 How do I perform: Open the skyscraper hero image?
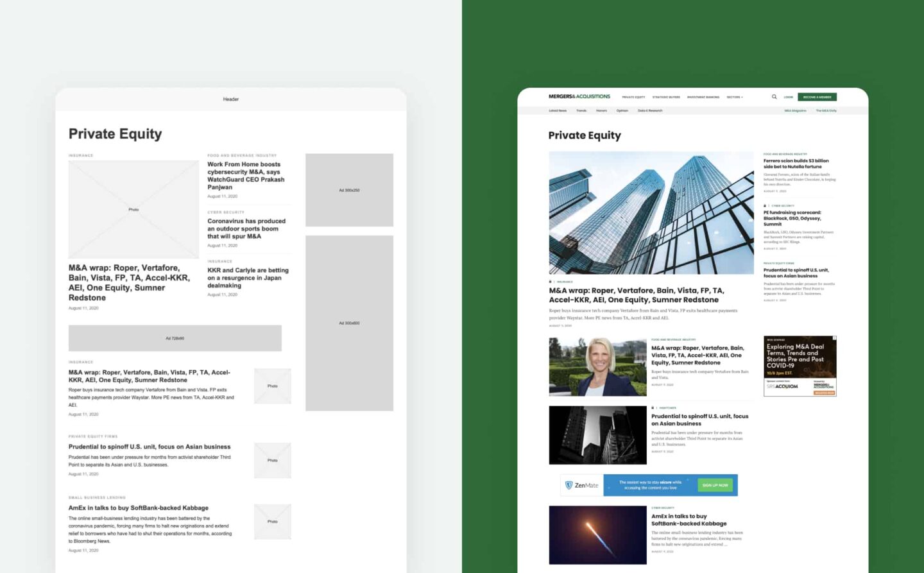[651, 213]
